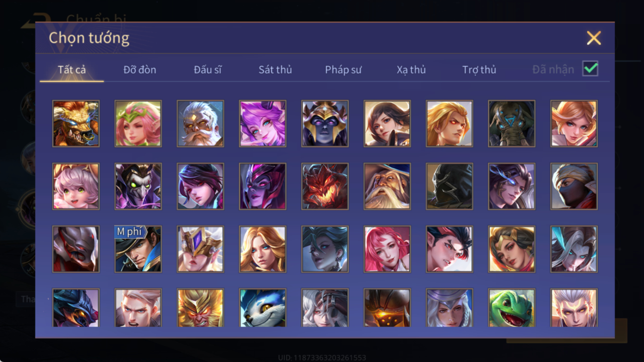Show the Sát thủ hero category
The width and height of the screenshot is (644, 362).
(x=275, y=70)
